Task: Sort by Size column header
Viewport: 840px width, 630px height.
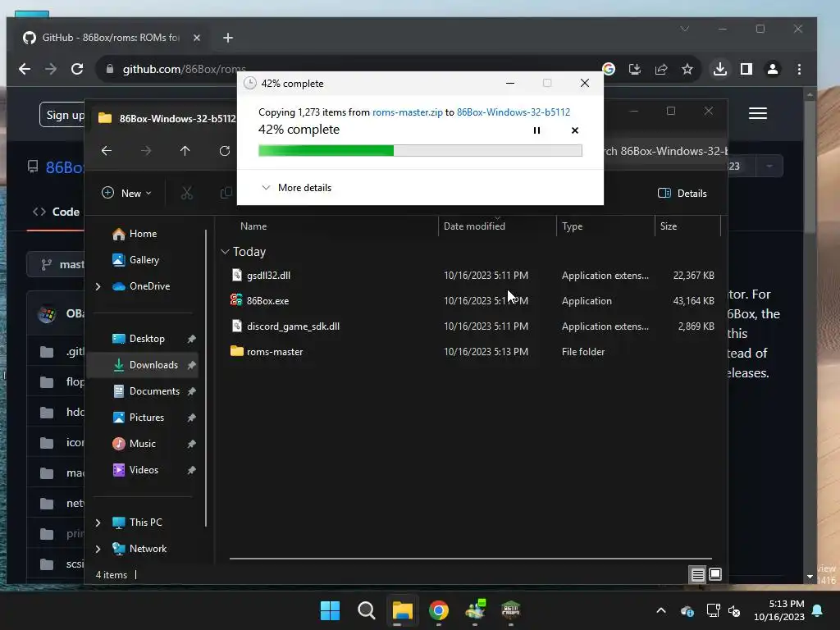Action: click(x=669, y=226)
